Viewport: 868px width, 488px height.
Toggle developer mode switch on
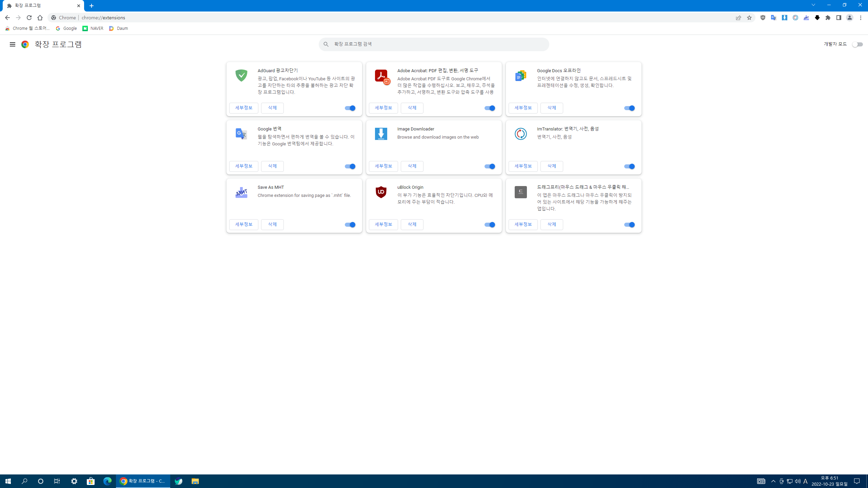[857, 44]
